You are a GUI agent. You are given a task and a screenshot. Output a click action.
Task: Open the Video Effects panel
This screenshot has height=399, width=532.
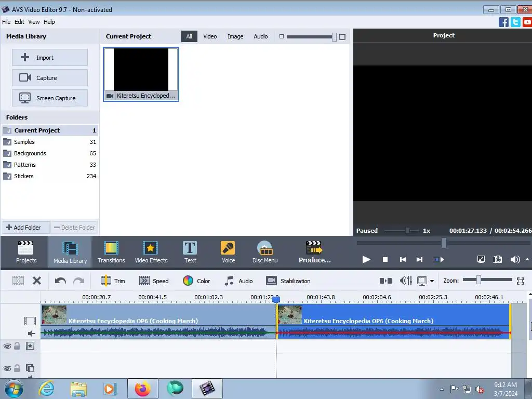tap(151, 252)
